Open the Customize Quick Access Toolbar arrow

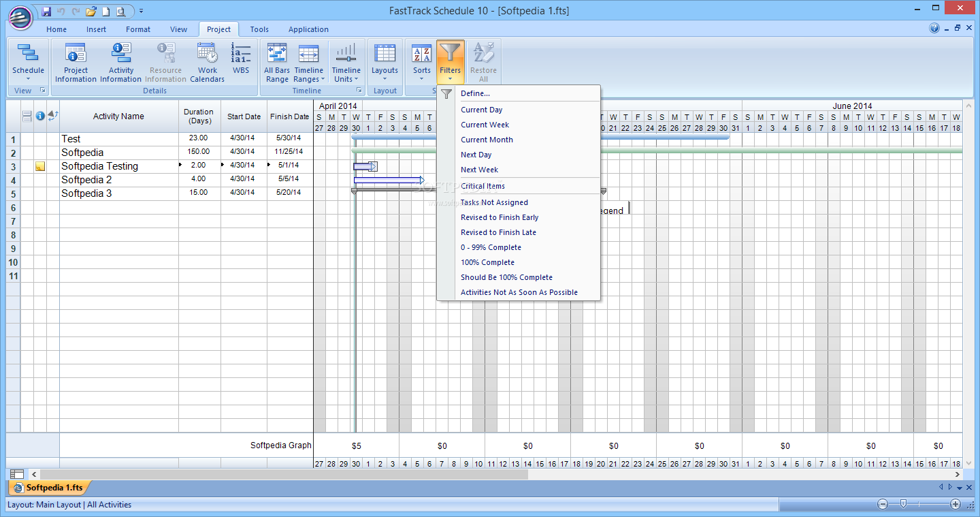click(x=141, y=11)
